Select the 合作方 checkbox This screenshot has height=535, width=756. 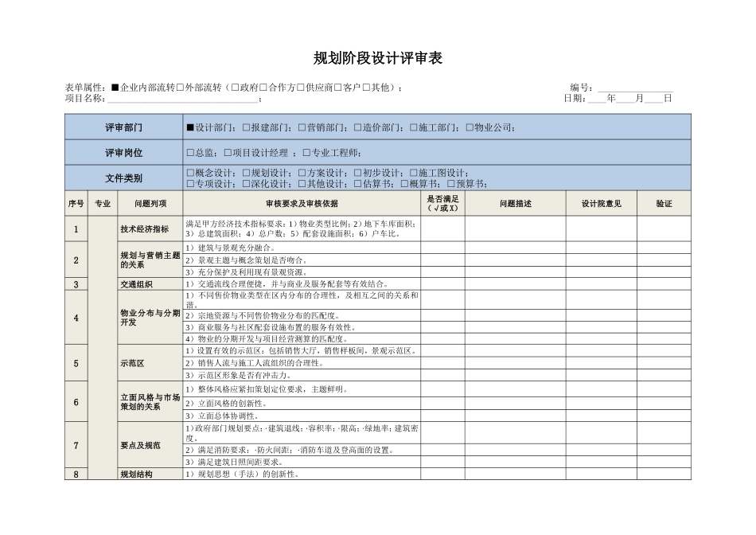(x=263, y=88)
